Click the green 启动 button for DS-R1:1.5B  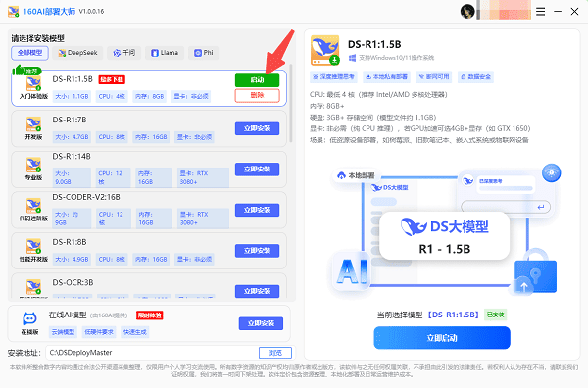[x=257, y=80]
